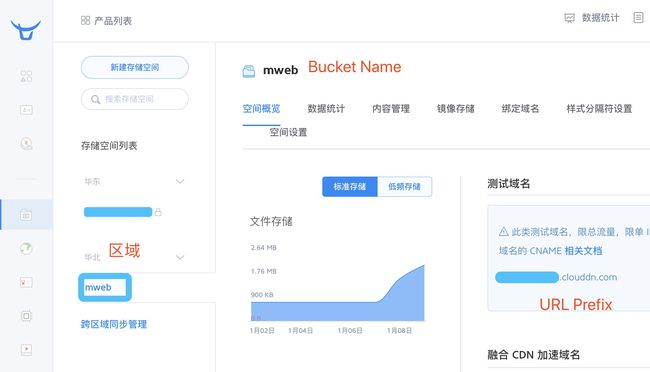Image resolution: width=650 pixels, height=372 pixels.
Task: Click the 900 KB axis label
Action: 262,295
